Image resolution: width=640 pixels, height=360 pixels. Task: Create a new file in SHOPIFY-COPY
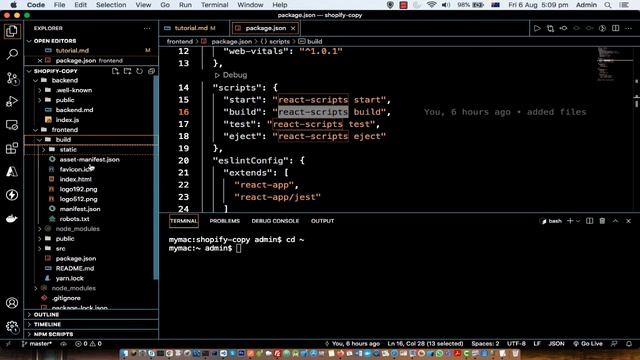pyautogui.click(x=115, y=71)
